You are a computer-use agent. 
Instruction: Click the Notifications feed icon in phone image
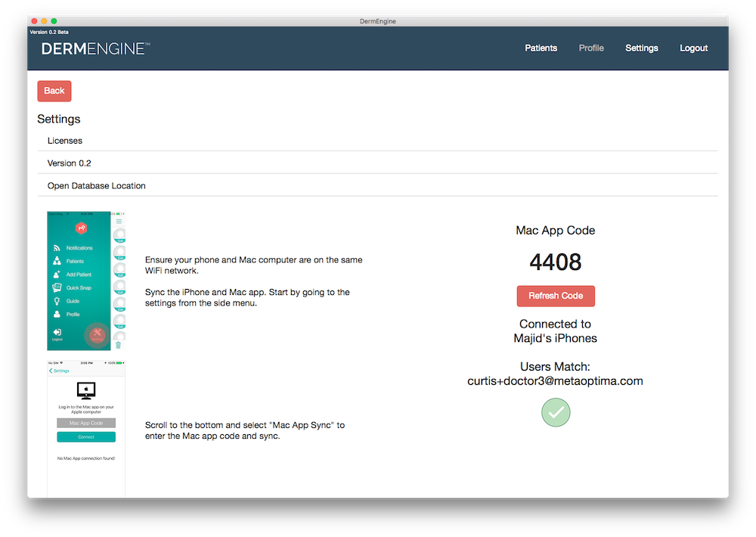click(57, 248)
